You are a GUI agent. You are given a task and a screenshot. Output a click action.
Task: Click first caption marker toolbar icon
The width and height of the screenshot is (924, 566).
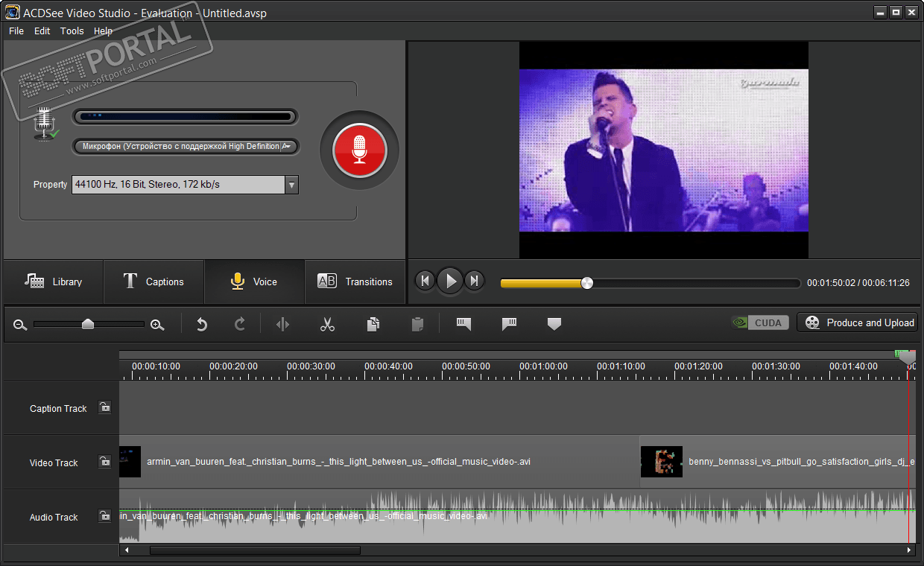(463, 324)
